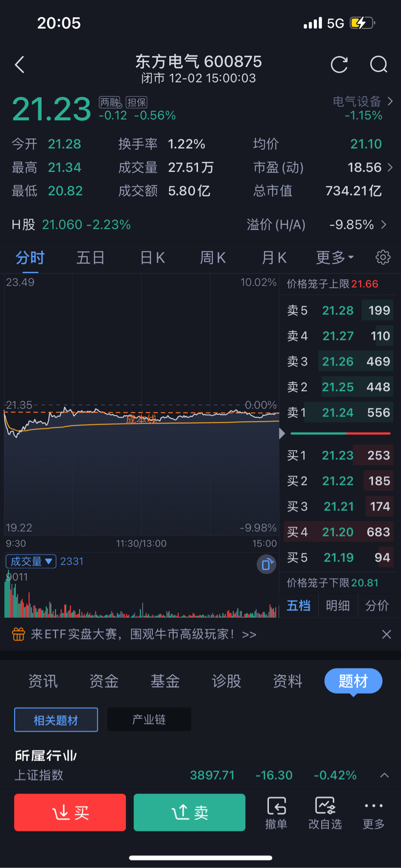Open chart settings gear icon

[x=383, y=257]
